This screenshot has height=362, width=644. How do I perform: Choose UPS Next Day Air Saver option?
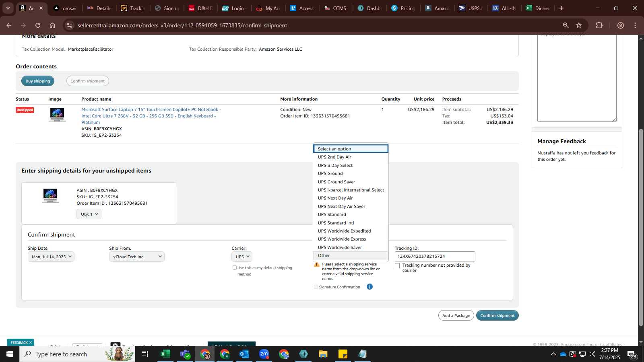pos(351,206)
